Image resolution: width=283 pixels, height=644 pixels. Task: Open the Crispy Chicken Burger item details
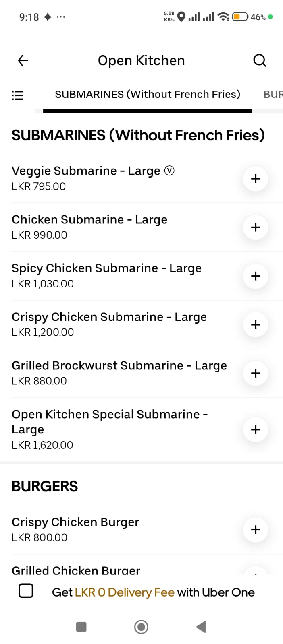(x=75, y=522)
